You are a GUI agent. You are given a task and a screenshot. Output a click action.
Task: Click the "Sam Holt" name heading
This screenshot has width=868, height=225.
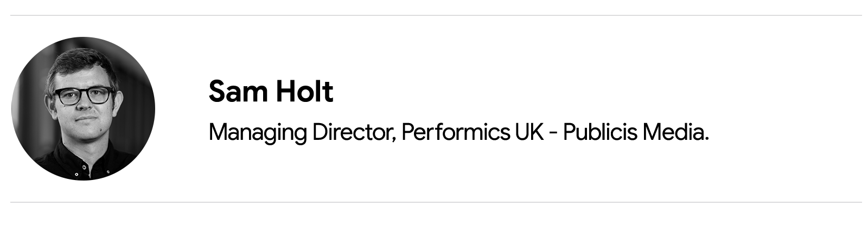(271, 91)
